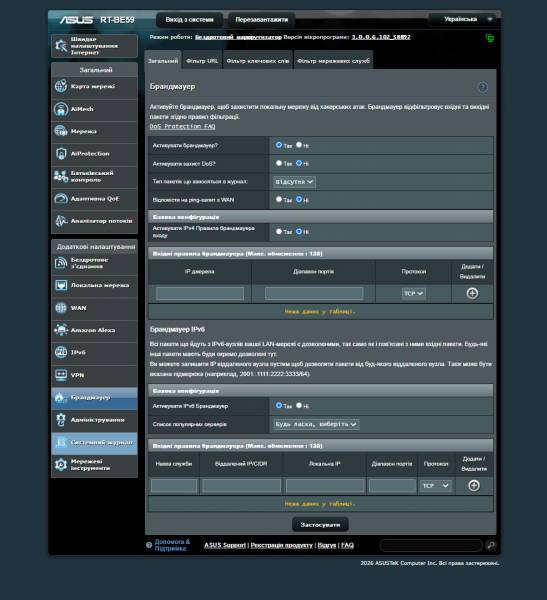Click the help question mark icon beside Брандмауер
Viewport: 547px width, 600px height.
(x=483, y=87)
